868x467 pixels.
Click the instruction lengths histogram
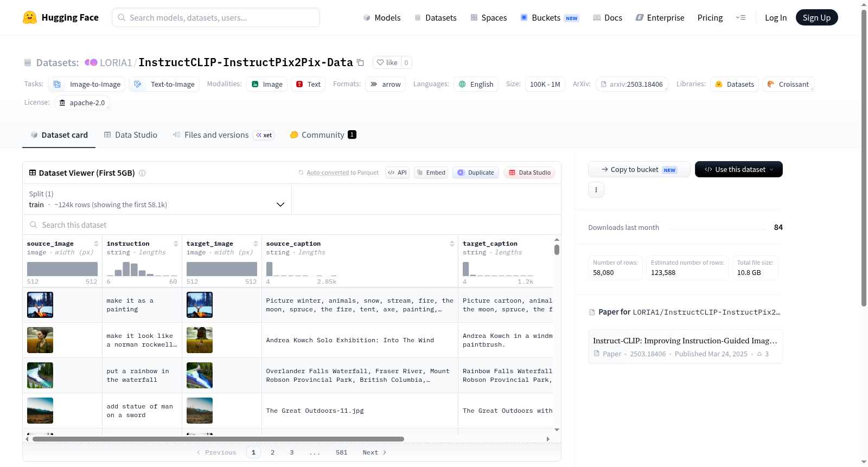[x=142, y=269]
